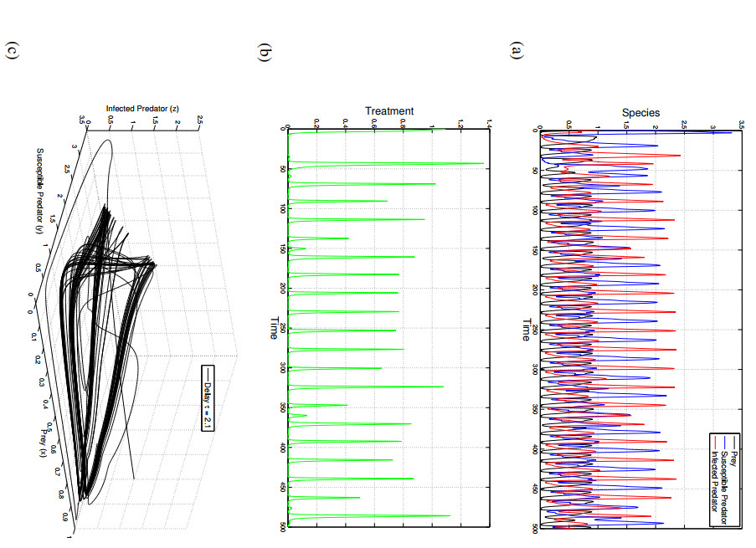Click the 250 tick on Treatment plot Time axis

tap(283, 327)
